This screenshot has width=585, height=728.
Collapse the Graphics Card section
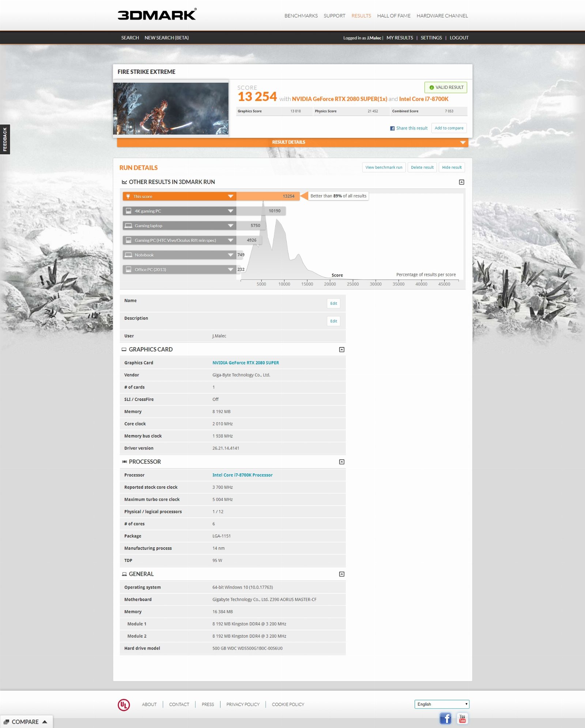341,349
